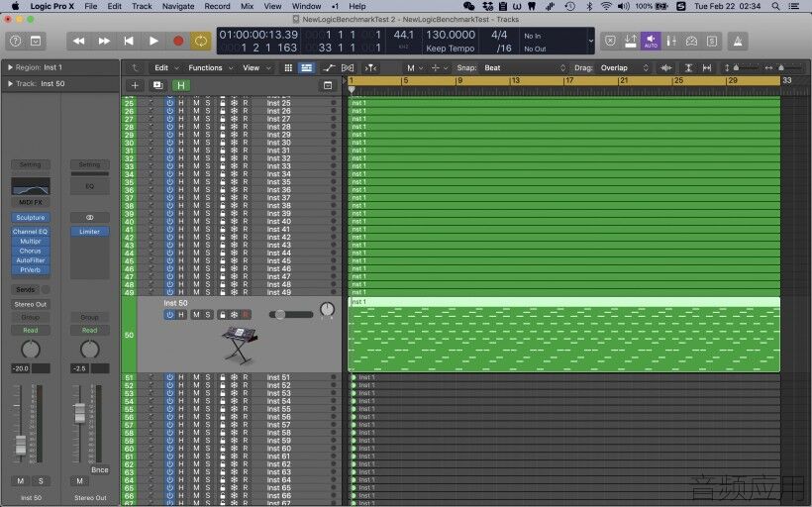Open the Tracks area View menu
The height and width of the screenshot is (507, 812).
[256, 68]
